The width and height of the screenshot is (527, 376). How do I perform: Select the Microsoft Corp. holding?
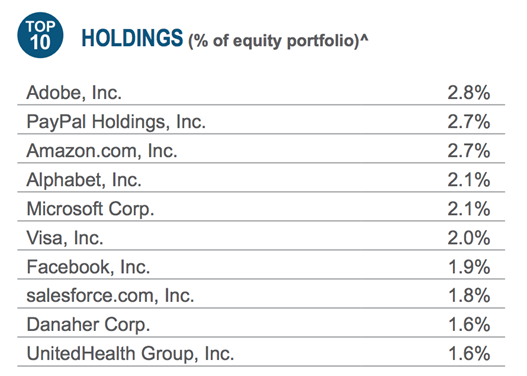tap(90, 209)
